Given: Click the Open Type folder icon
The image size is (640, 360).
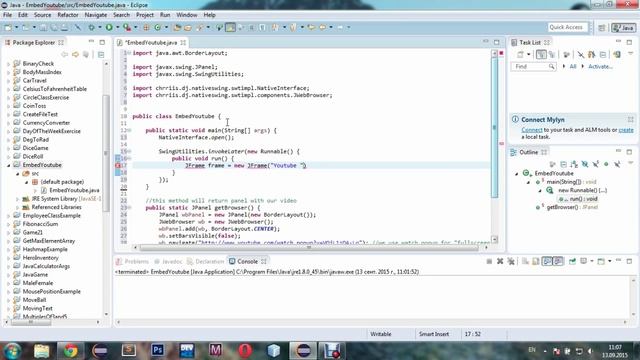Looking at the screenshot, I should coord(177,27).
